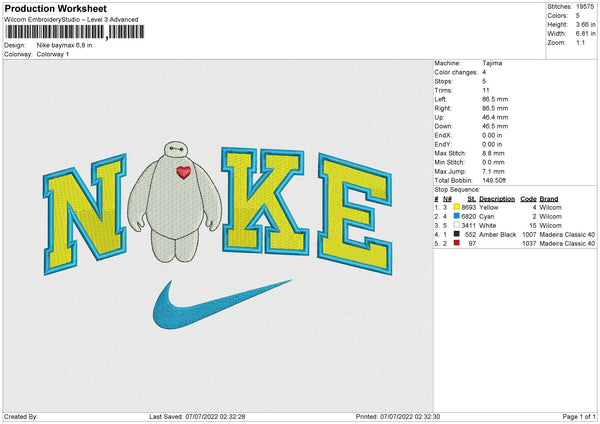
Task: Click the Colors value '5' in header
Action: click(578, 16)
